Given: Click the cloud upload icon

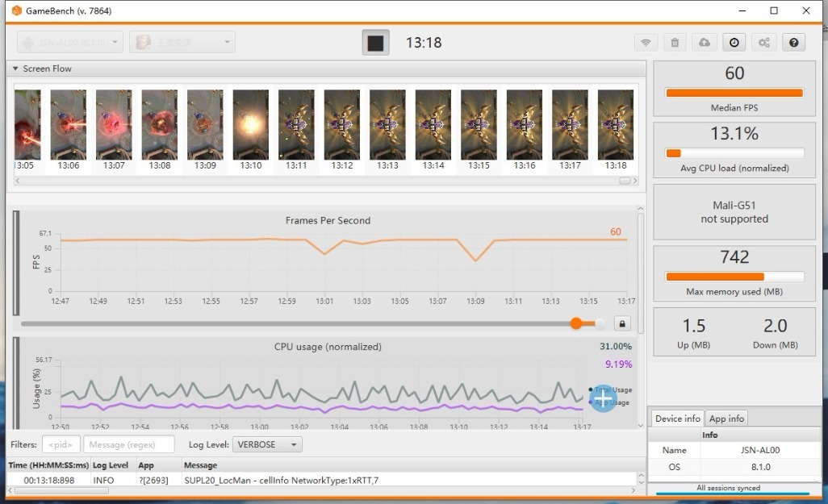Looking at the screenshot, I should [x=705, y=43].
